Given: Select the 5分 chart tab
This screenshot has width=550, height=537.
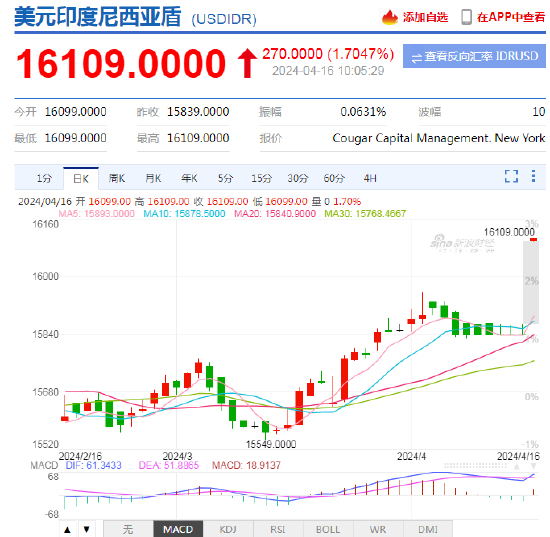Looking at the screenshot, I should pyautogui.click(x=225, y=179).
